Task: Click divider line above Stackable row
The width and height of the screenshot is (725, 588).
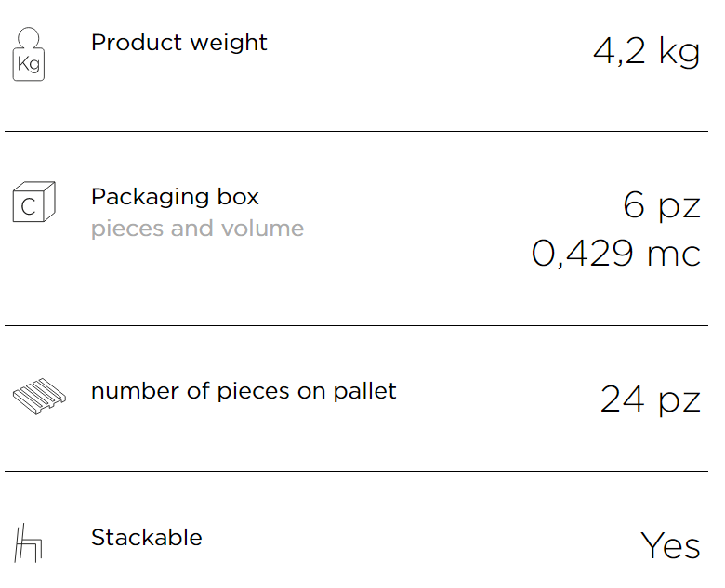Action: tap(356, 472)
